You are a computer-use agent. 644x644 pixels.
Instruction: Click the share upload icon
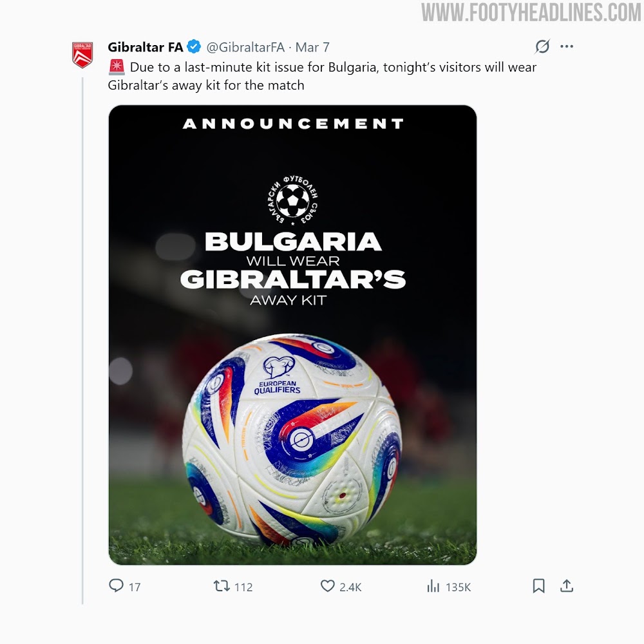point(566,585)
